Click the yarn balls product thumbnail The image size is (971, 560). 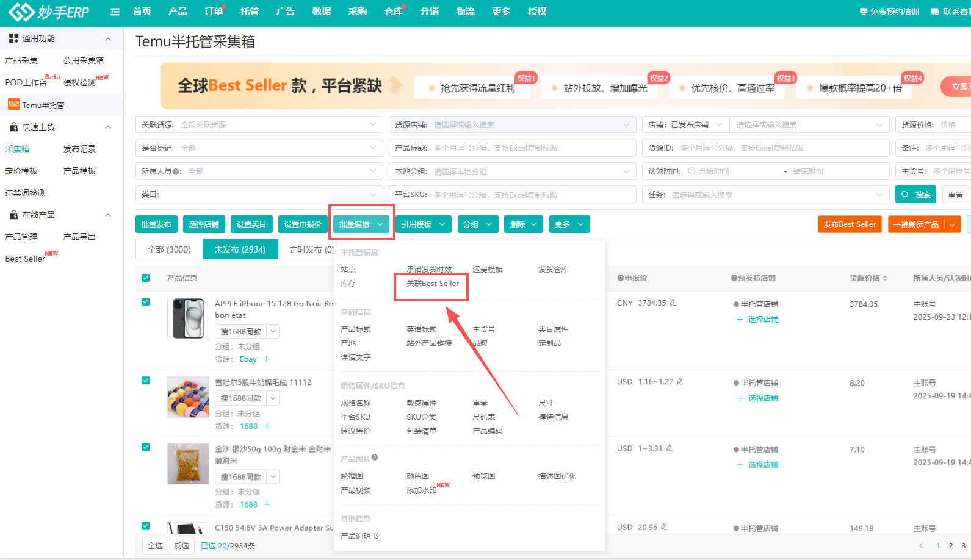pos(188,397)
